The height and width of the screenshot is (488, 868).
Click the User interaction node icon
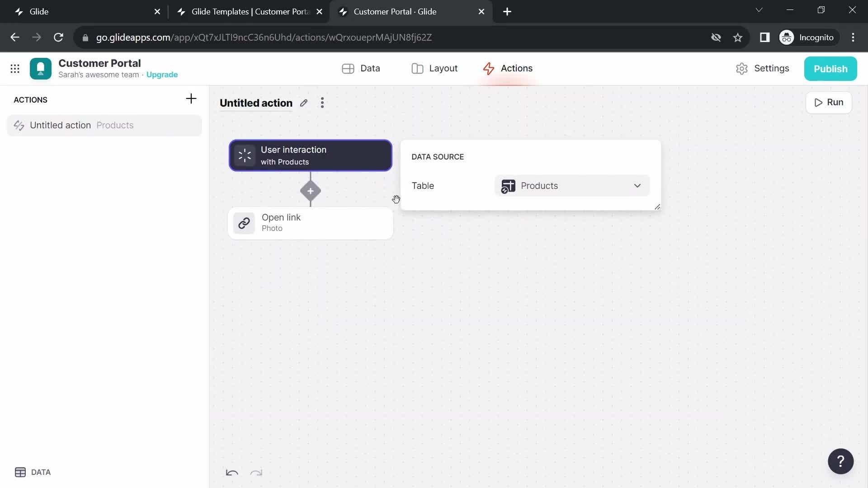[x=245, y=155]
